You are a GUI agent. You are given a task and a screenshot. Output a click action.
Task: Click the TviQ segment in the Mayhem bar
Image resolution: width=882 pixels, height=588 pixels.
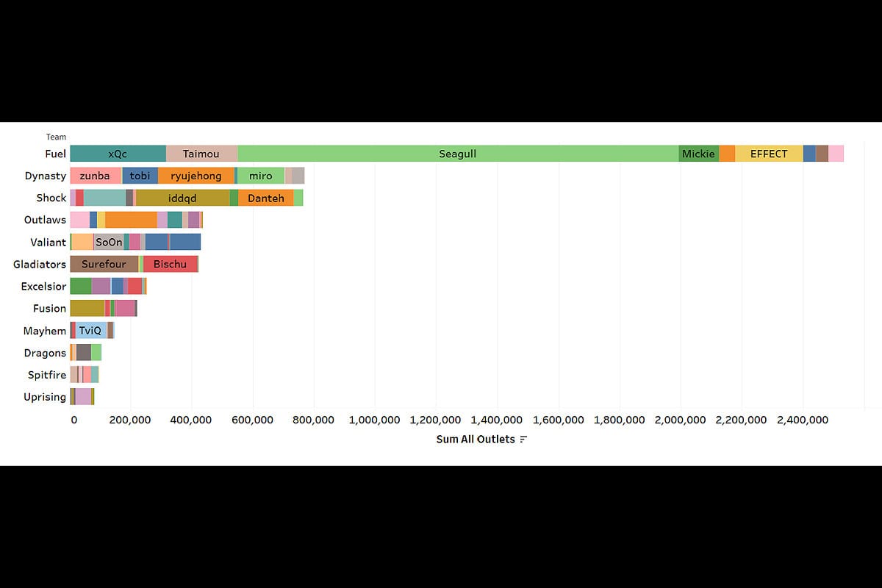coord(91,331)
